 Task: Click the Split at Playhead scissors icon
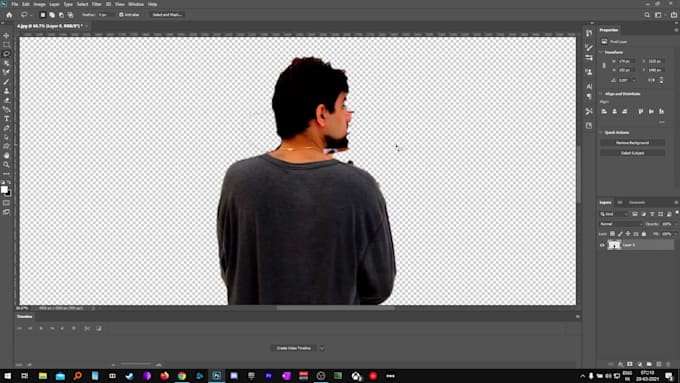(87, 328)
